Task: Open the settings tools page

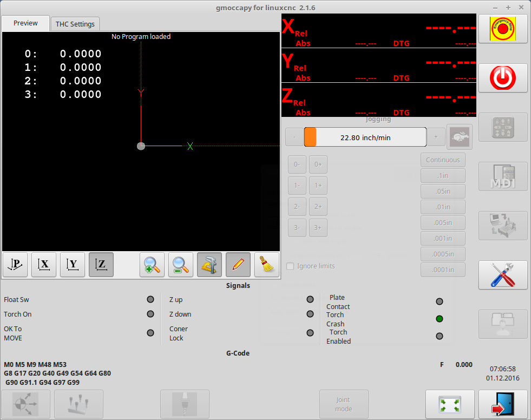Action: (x=503, y=275)
